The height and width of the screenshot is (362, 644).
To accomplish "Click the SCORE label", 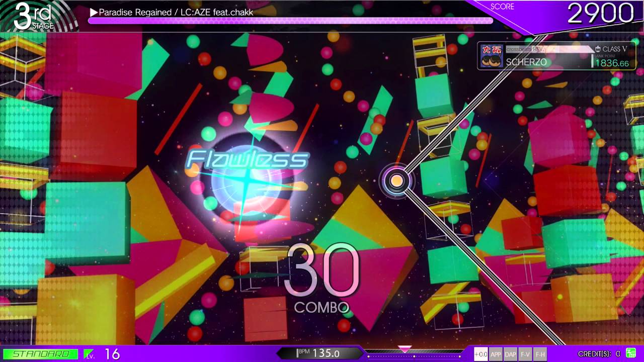I will (502, 7).
